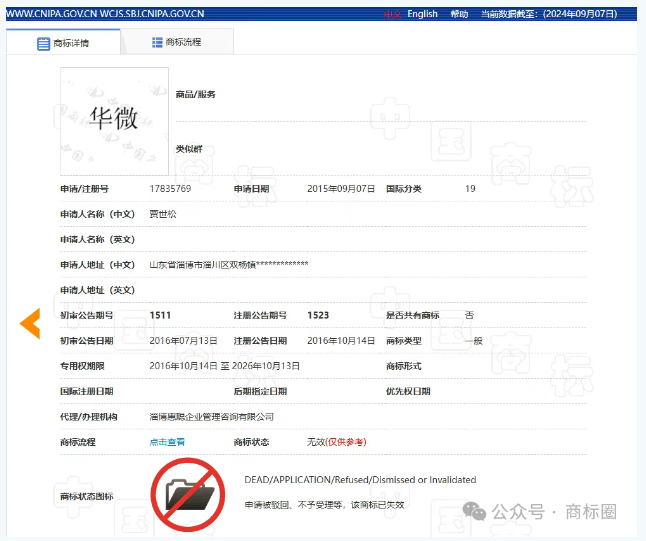
Task: Click the 商品/服务 label
Action: (x=195, y=94)
